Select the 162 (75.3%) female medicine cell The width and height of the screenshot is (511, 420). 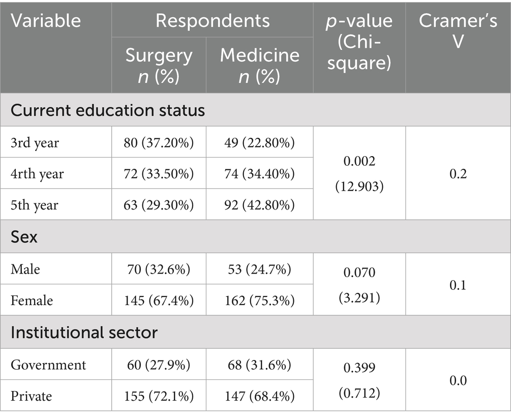point(259,301)
